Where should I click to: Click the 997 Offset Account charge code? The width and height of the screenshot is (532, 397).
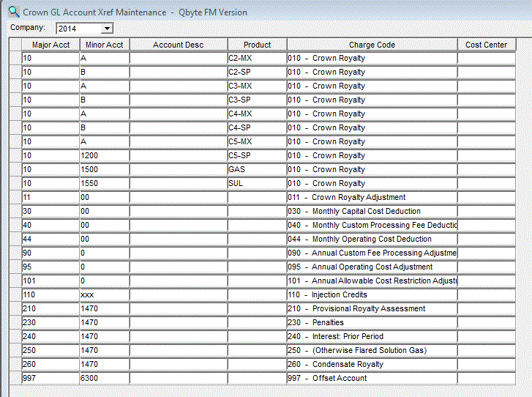tap(372, 378)
